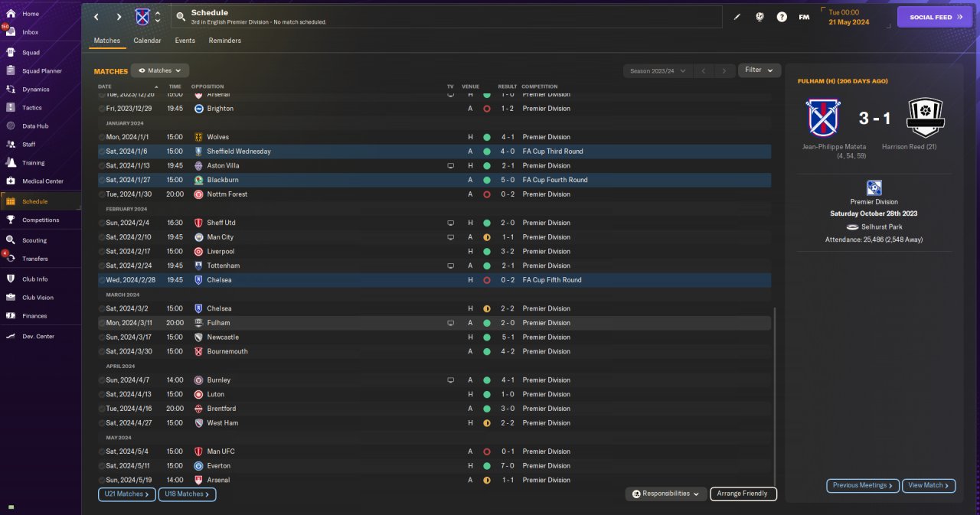Screen dimensions: 980x515
Task: Select the Liverpool 3 - 2 row
Action: pos(434,251)
